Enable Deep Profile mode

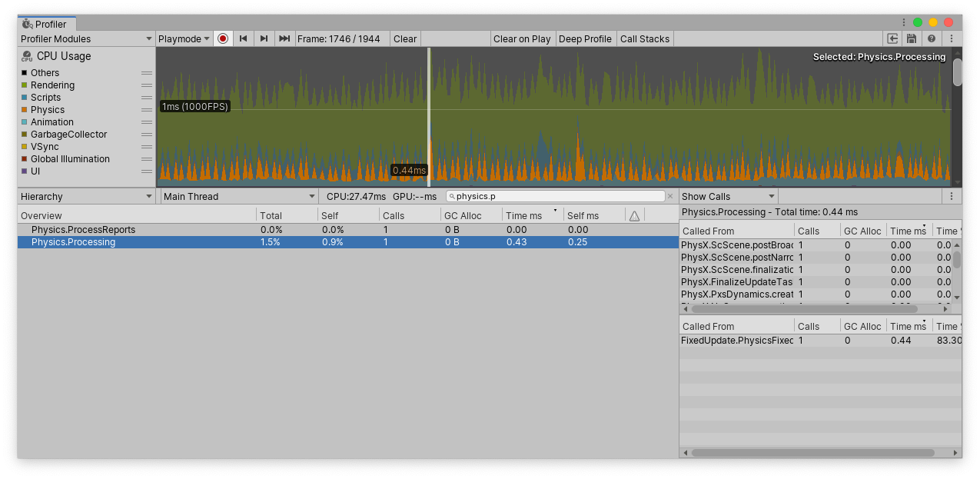[586, 38]
